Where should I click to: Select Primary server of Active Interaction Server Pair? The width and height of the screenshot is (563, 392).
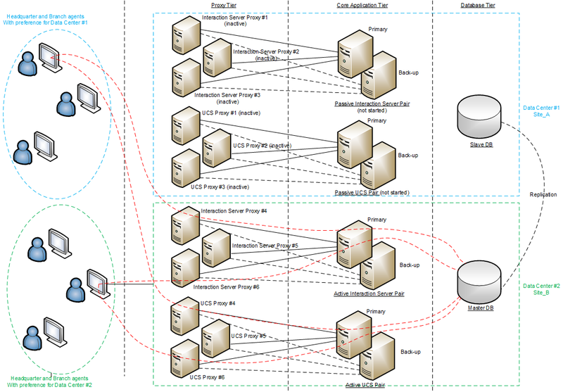[x=355, y=245]
